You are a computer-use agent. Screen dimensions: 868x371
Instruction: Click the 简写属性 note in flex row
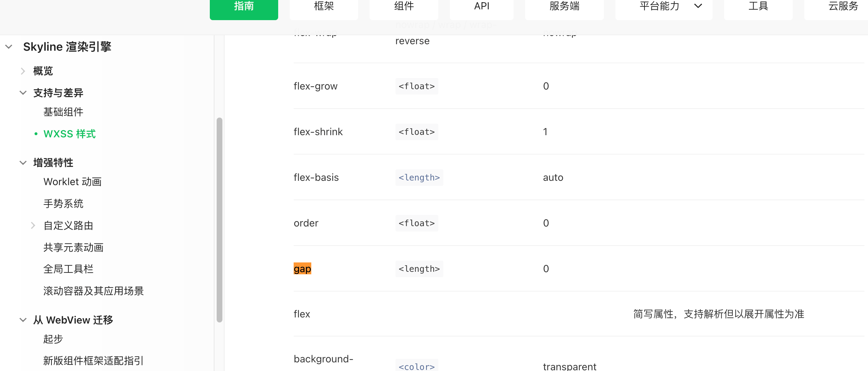point(719,314)
